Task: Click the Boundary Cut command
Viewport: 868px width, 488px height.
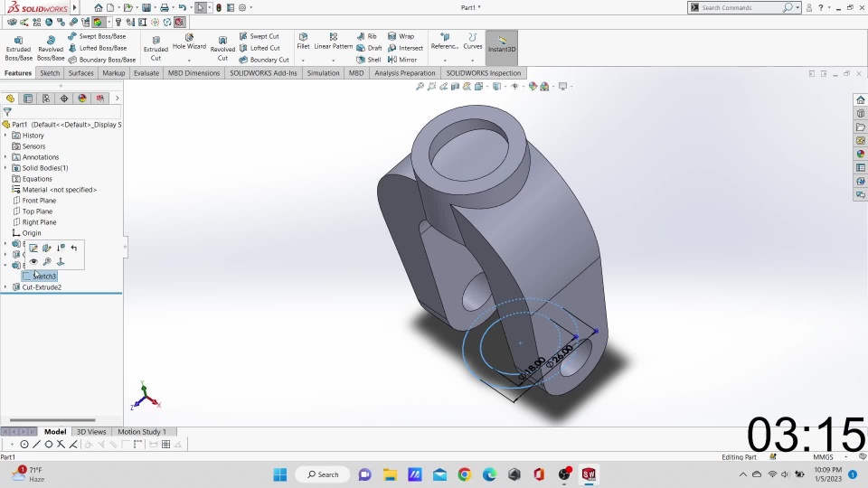Action: (264, 60)
